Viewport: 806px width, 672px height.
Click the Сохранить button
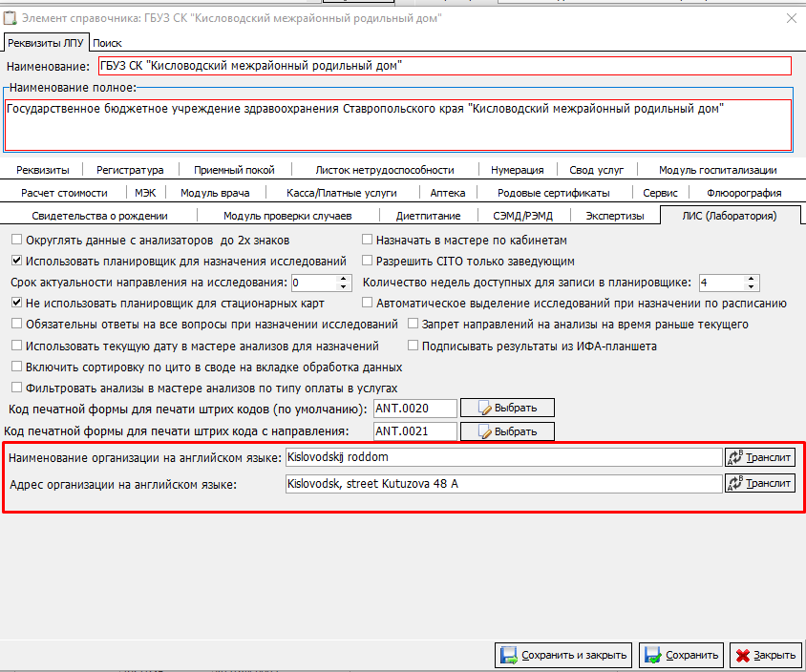tap(681, 656)
